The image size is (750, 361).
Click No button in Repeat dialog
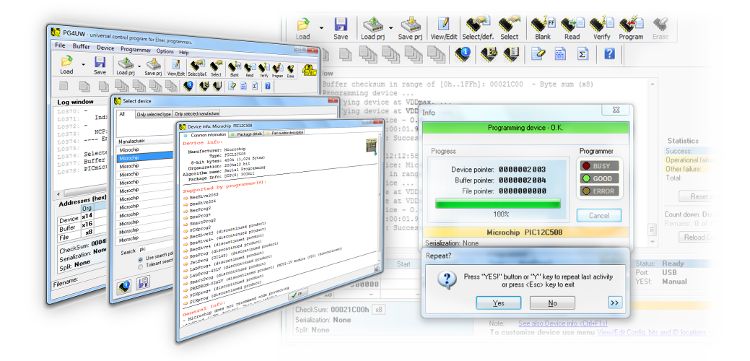pos(552,303)
